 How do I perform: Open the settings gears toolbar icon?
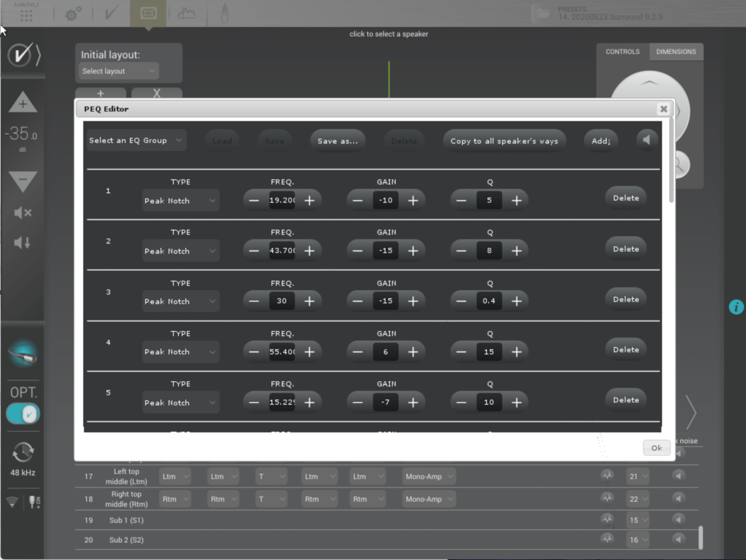pyautogui.click(x=73, y=14)
